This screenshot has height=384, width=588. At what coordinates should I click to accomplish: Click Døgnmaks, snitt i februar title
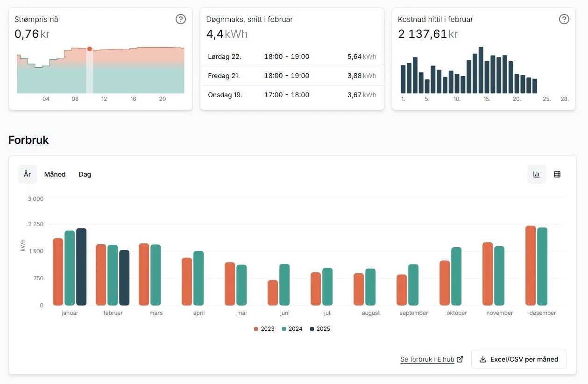pos(249,19)
